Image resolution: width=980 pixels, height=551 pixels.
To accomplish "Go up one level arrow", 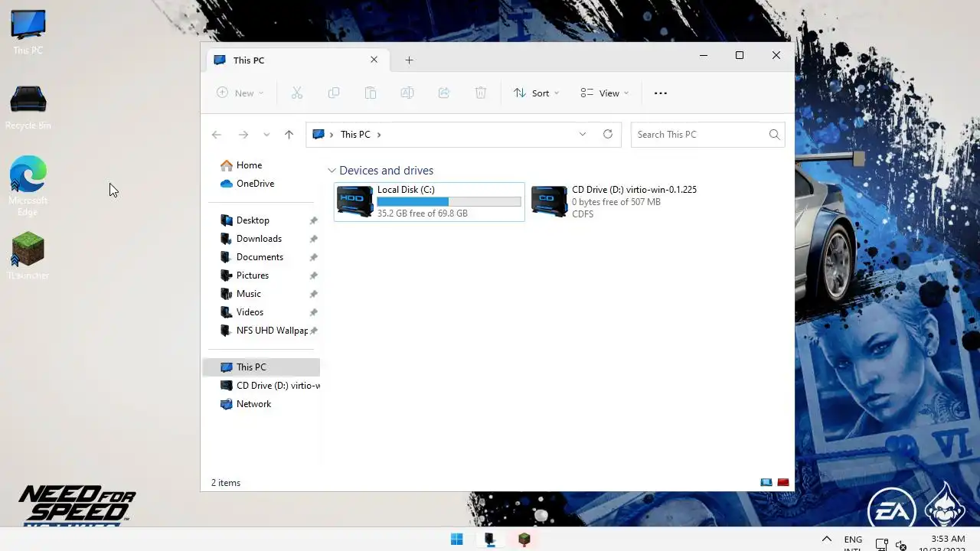I will pyautogui.click(x=289, y=135).
